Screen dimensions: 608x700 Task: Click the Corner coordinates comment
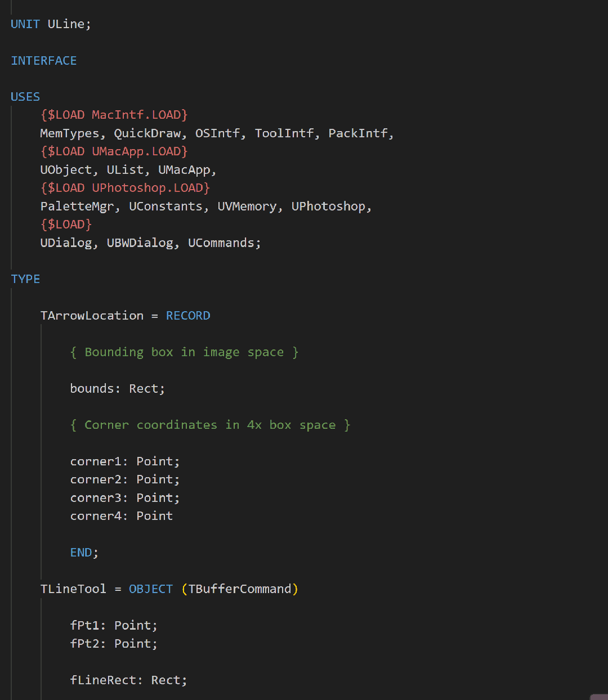coord(209,425)
